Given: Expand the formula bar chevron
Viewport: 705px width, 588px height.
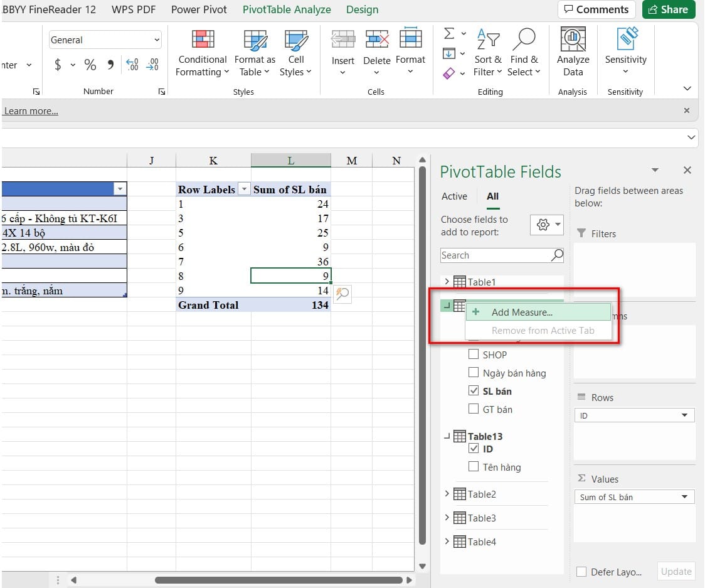Looking at the screenshot, I should point(691,137).
